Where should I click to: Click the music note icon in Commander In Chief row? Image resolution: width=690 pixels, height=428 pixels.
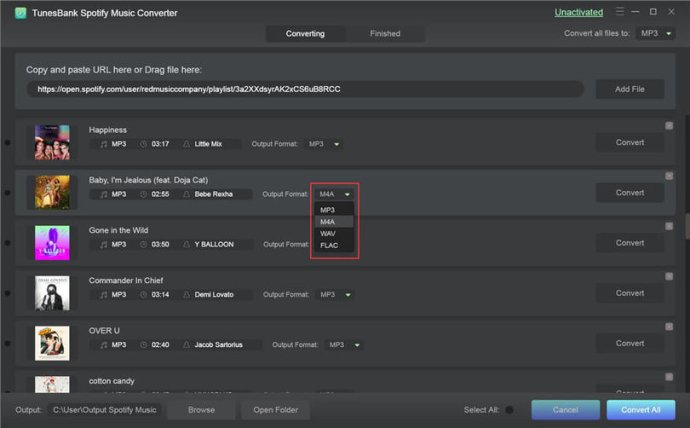click(x=103, y=295)
